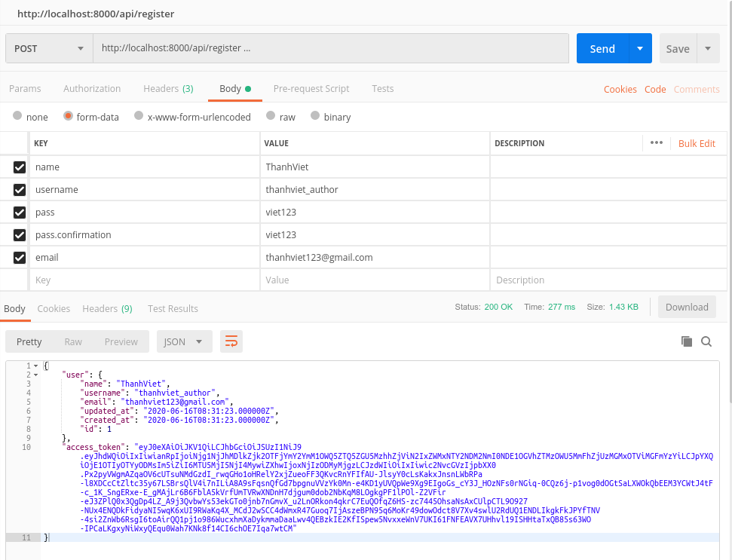732x560 pixels.
Task: Select x-www-form-urlencoded radio option
Action: click(139, 117)
